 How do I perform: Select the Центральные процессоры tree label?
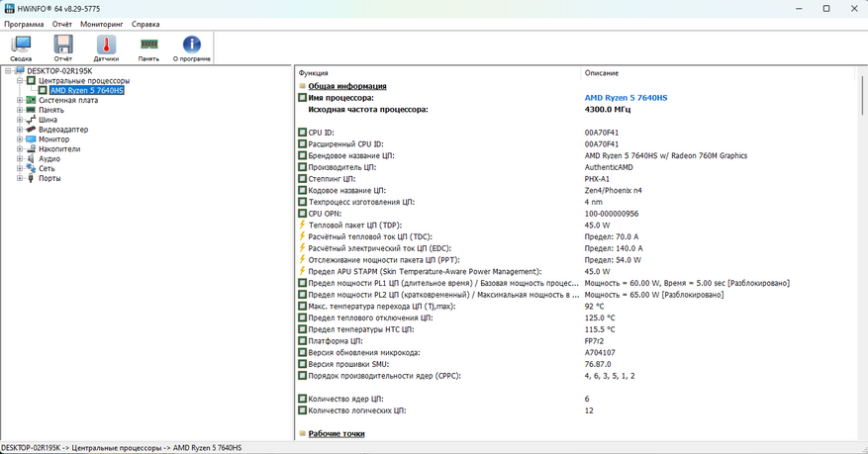[x=84, y=81]
